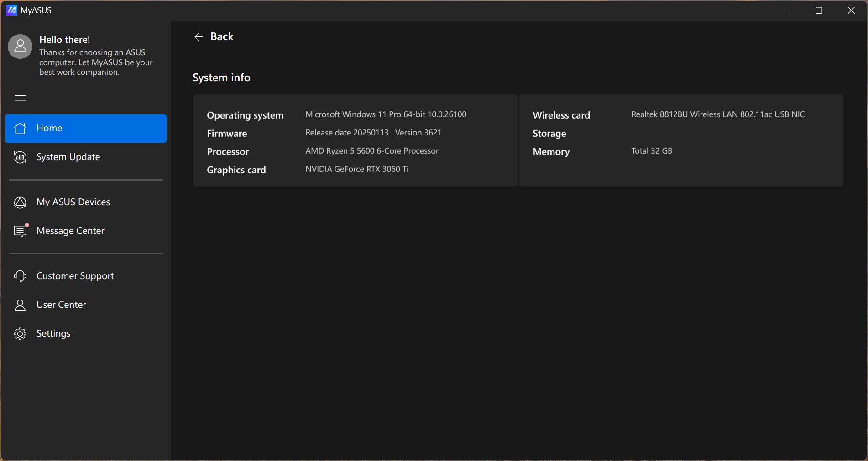Click the user profile avatar icon
The width and height of the screenshot is (868, 461).
click(20, 47)
